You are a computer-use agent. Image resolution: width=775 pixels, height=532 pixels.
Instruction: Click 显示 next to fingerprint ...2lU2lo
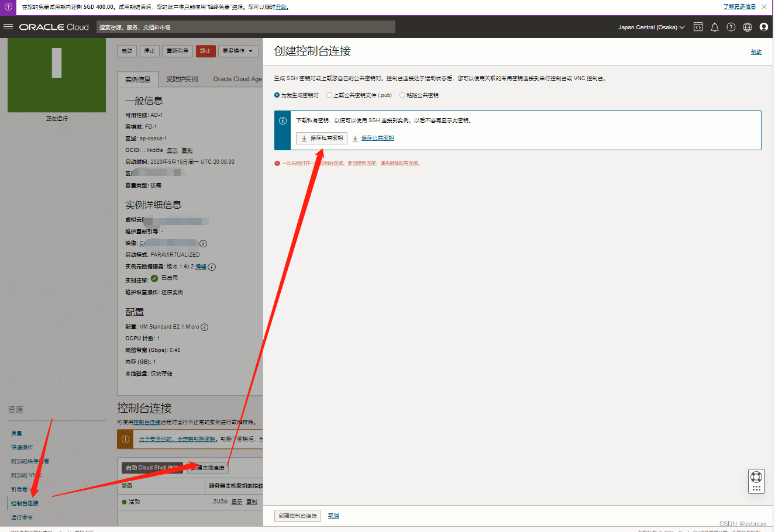(237, 502)
